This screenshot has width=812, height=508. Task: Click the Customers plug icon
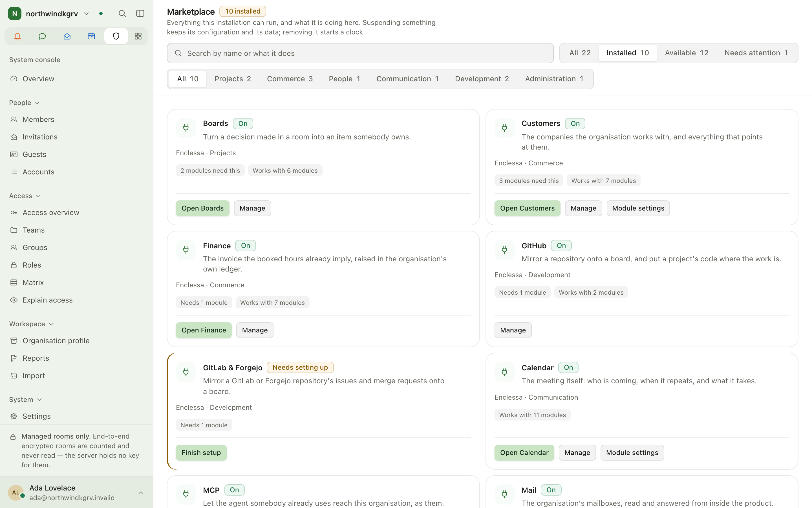(x=504, y=128)
